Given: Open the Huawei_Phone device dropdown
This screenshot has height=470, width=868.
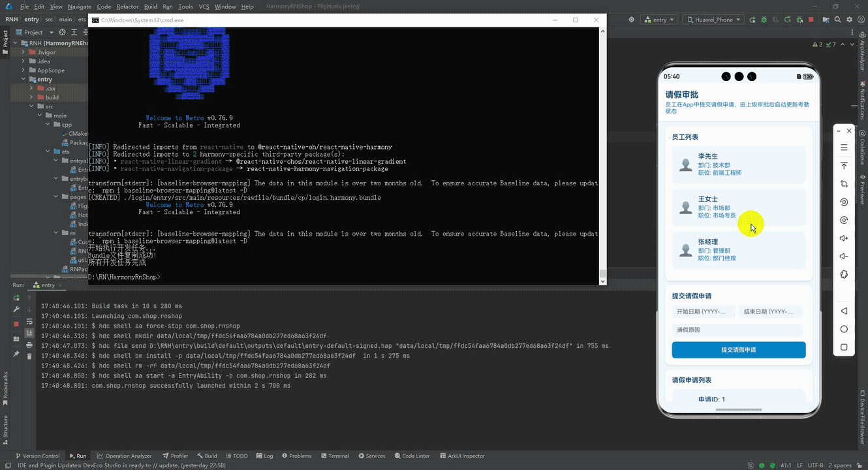Looking at the screenshot, I should tap(713, 20).
